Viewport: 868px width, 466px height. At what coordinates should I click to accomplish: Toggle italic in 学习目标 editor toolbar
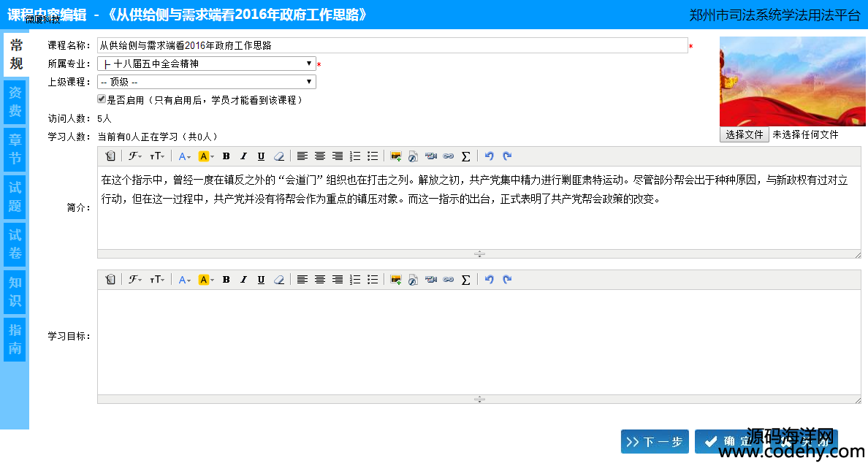pos(243,280)
